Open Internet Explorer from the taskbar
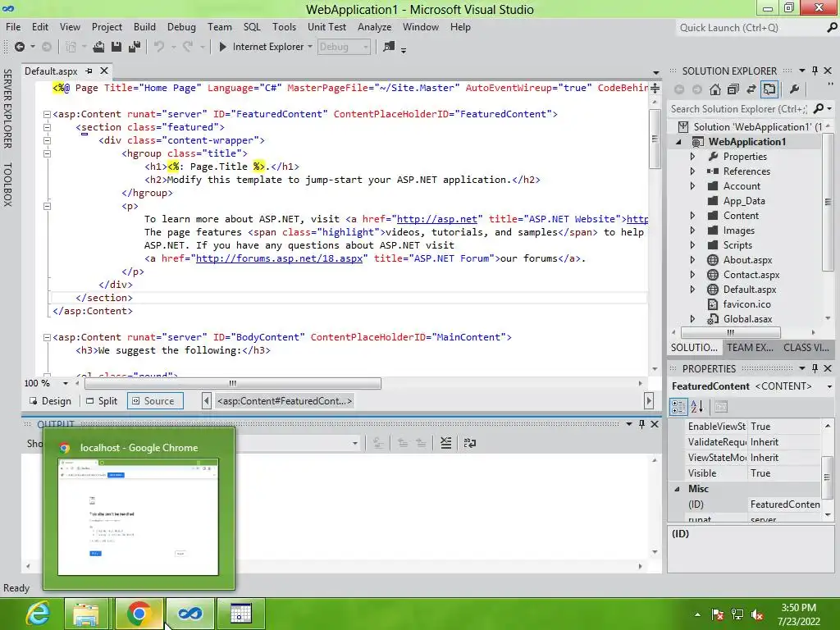 point(38,614)
